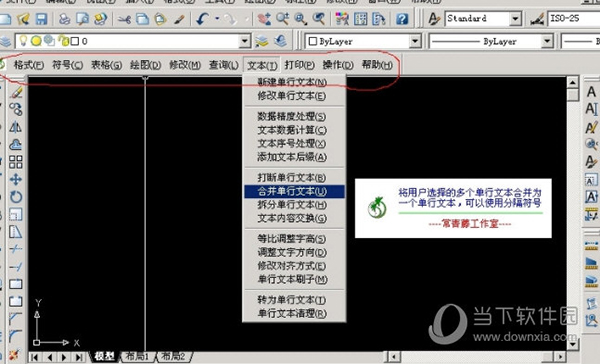Toggle layer 0 light bulb on/off
Screen dimensions: 600x364
coord(23,40)
